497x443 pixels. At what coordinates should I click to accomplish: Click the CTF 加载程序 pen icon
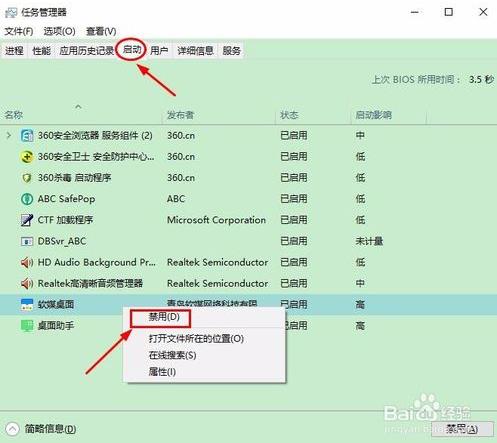[x=27, y=220]
